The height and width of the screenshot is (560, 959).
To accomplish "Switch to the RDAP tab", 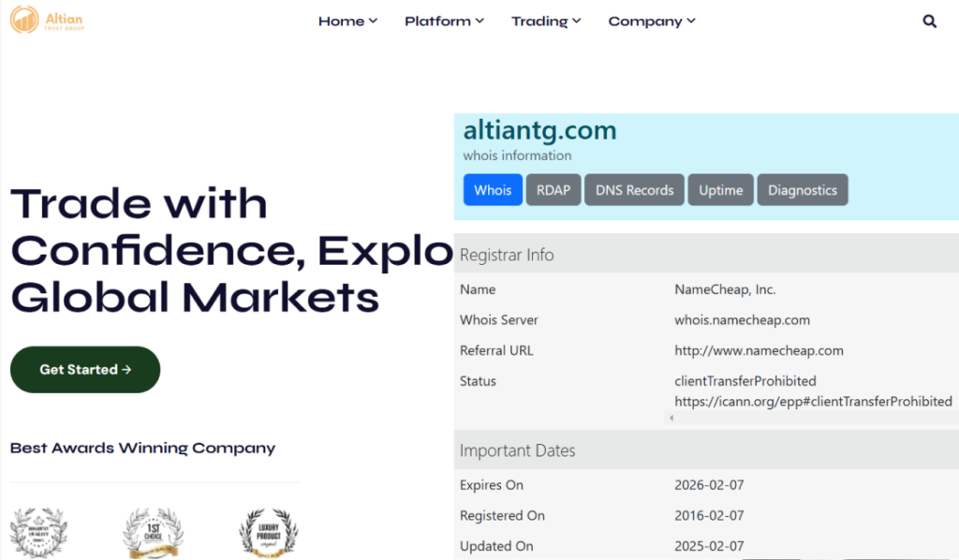I will pyautogui.click(x=553, y=189).
